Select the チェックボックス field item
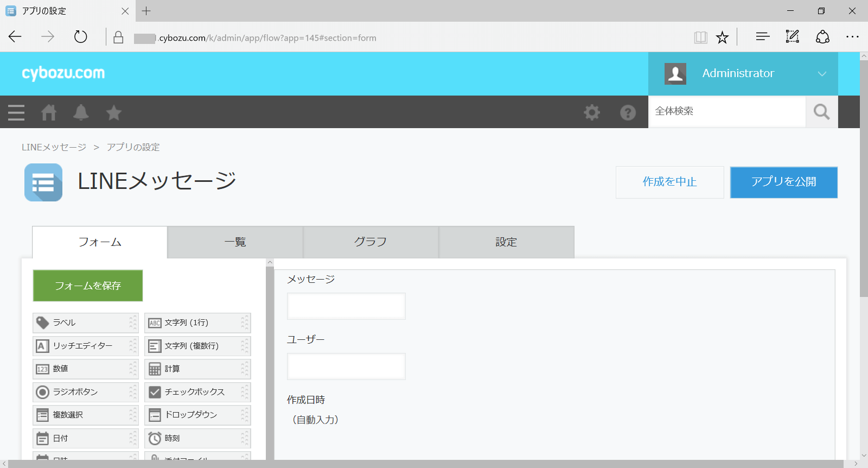The height and width of the screenshot is (468, 868). [x=197, y=392]
